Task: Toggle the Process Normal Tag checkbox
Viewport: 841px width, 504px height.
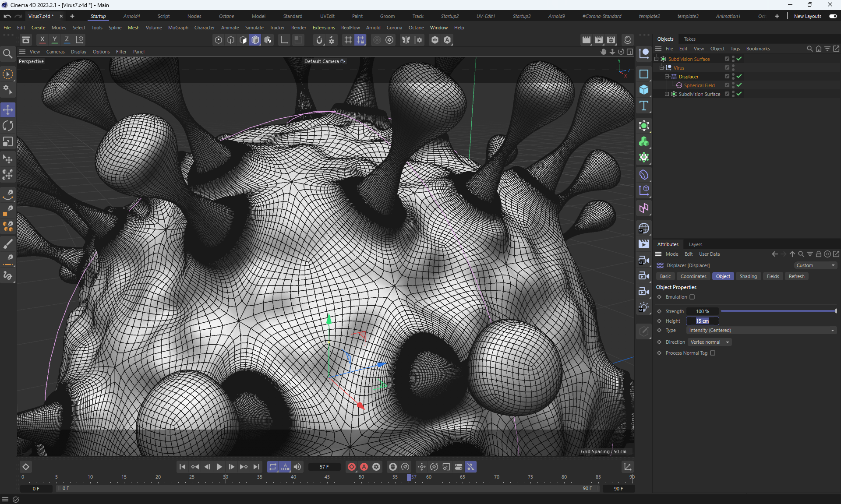Action: click(713, 353)
